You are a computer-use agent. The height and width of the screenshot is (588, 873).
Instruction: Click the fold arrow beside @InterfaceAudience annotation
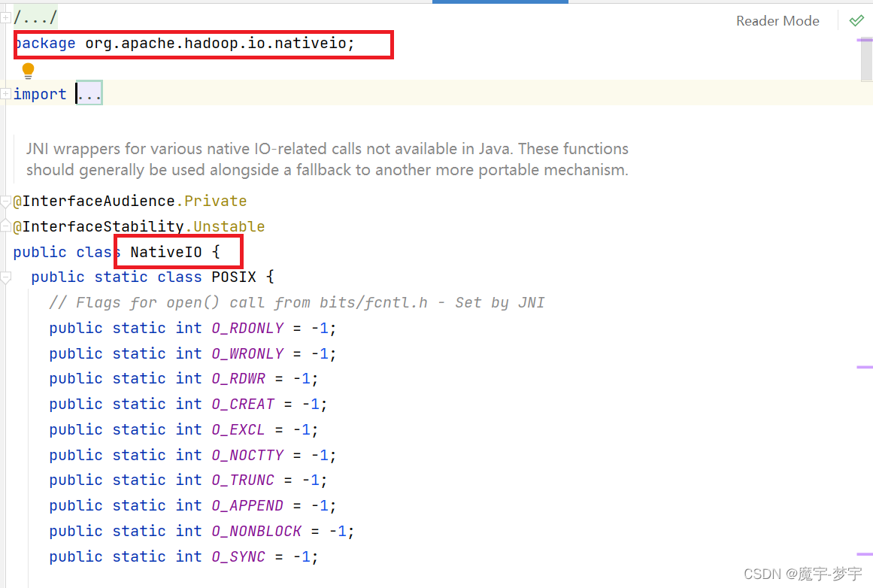point(6,201)
